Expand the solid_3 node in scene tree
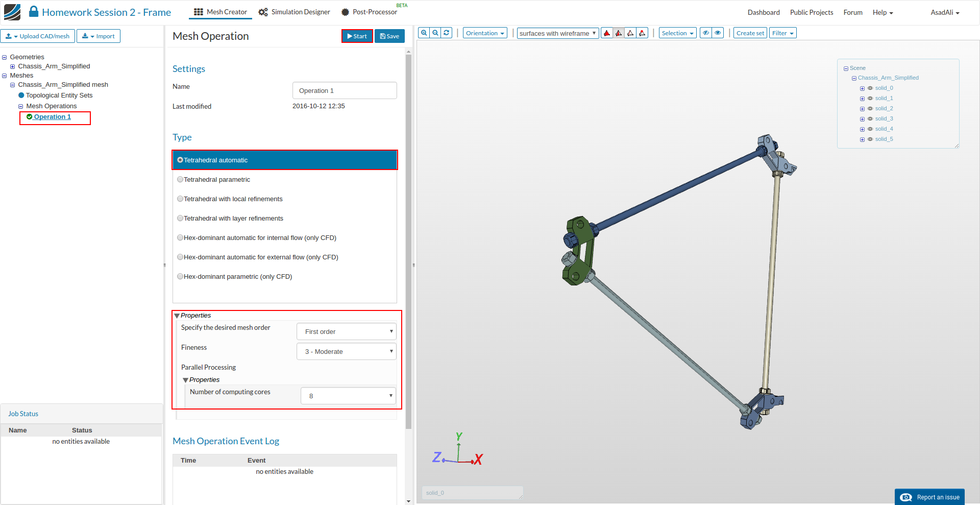The image size is (980, 505). (862, 119)
